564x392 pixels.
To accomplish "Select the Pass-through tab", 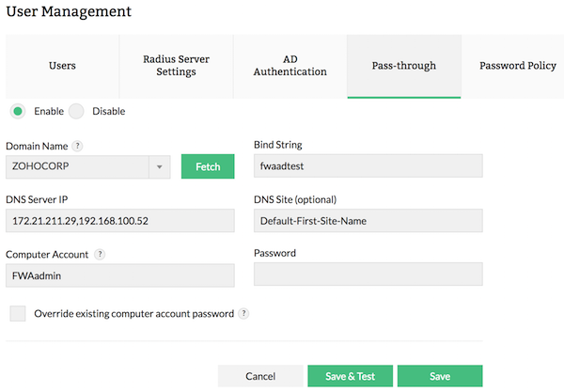I will 403,66.
